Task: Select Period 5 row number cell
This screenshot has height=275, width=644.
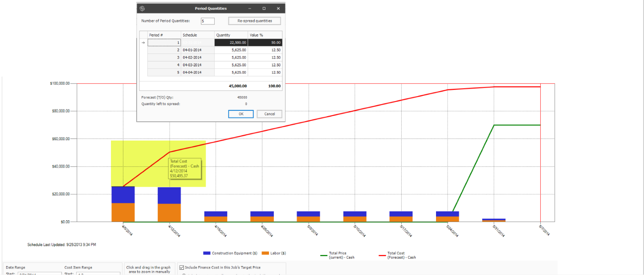Action: coord(164,72)
